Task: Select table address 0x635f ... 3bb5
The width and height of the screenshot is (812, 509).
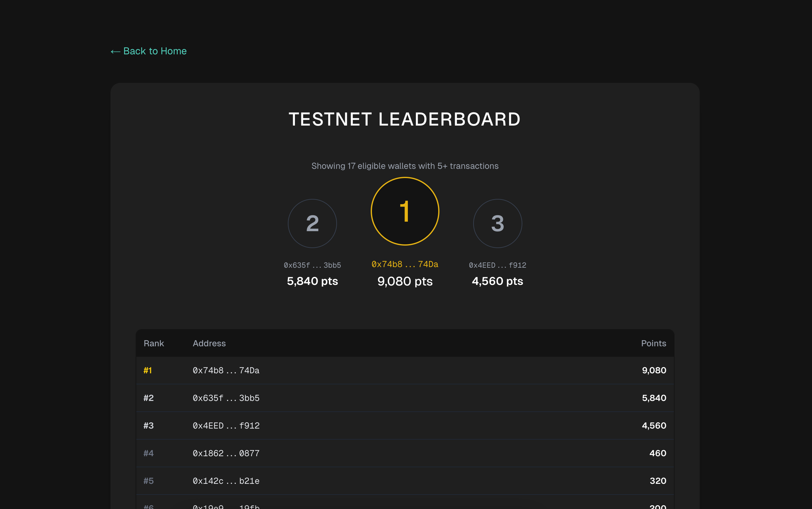Action: (x=226, y=398)
